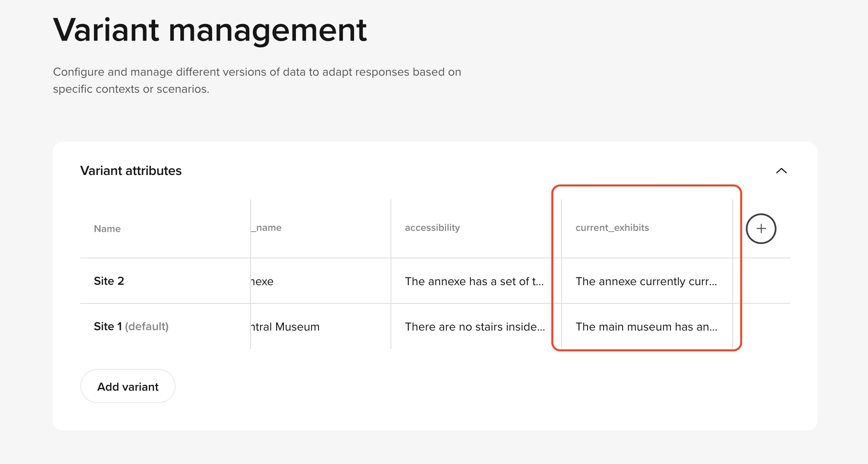Screen dimensions: 868x464
Task: Open Site 1 current_exhibits cell 'The main museum'
Action: [x=646, y=327]
